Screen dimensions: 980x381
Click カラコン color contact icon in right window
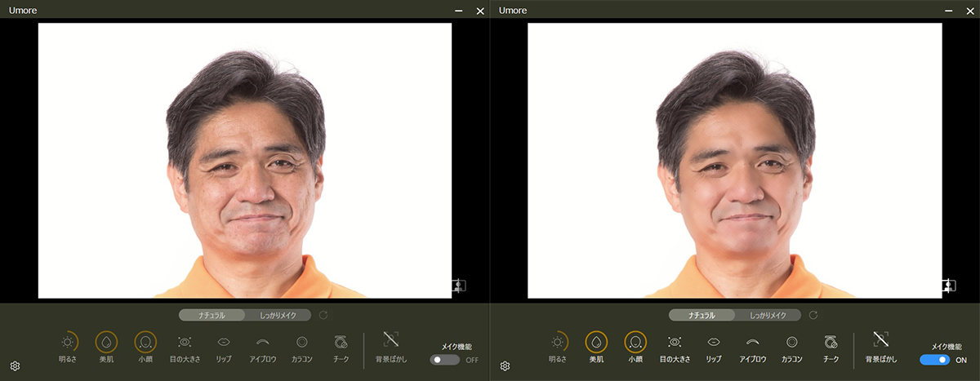tap(791, 342)
